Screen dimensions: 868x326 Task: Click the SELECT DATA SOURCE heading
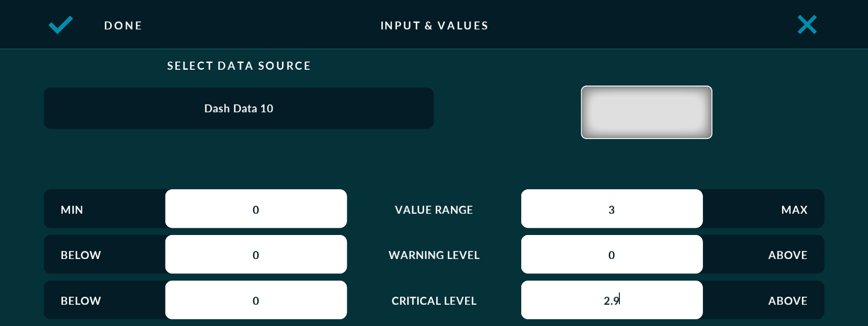[239, 66]
